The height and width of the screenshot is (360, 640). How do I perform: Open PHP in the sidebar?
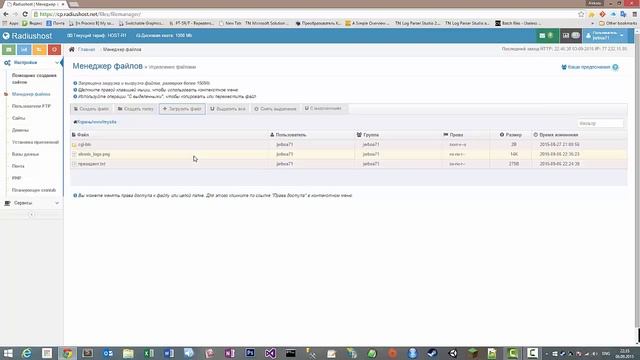tap(16, 178)
